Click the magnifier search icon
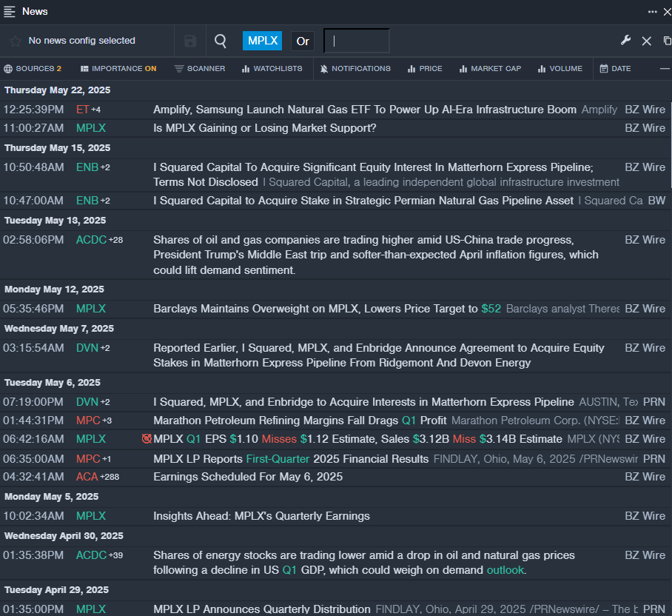This screenshot has height=616, width=672. [x=221, y=41]
